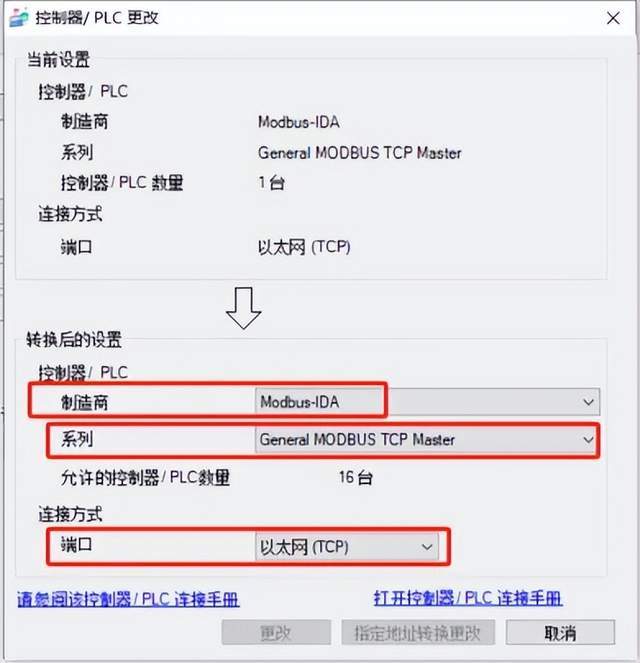Open the 系列 General MODBUS TCP Master dropdown
Screen dimensions: 640x663
point(427,440)
